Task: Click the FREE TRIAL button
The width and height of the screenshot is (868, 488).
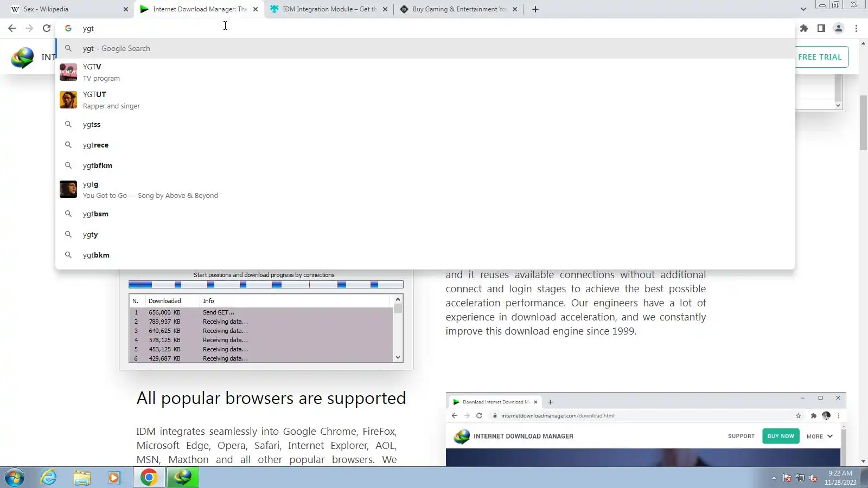Action: tap(820, 57)
